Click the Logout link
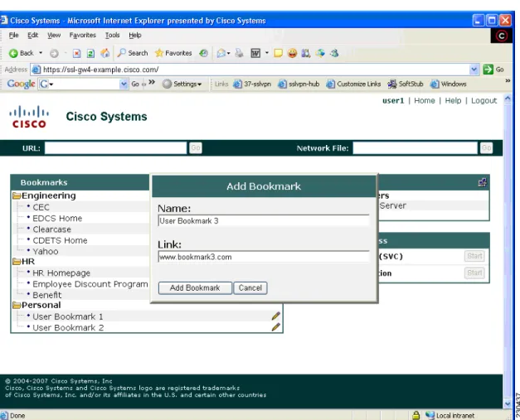This screenshot has height=420, width=520. [x=484, y=101]
